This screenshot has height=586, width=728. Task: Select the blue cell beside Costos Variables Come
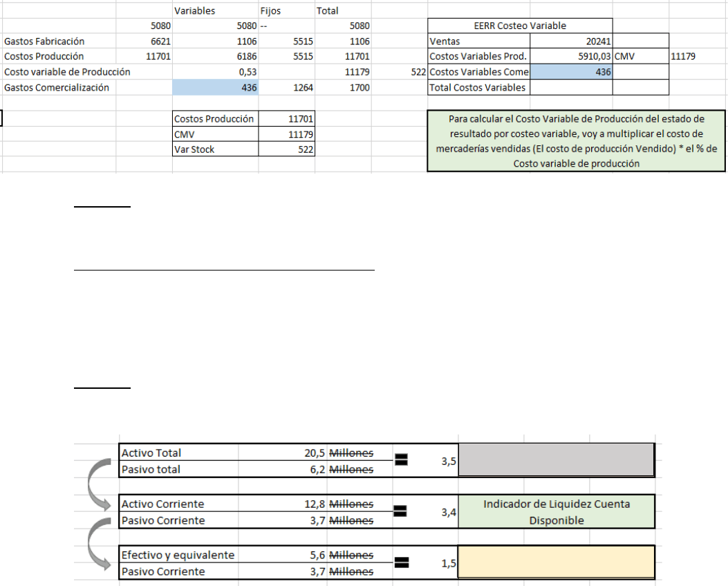570,72
